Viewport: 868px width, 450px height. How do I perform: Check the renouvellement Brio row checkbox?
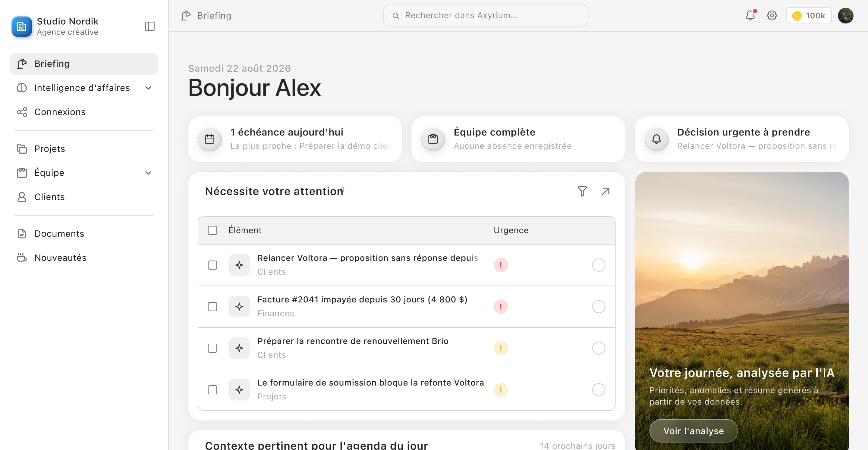pos(212,348)
